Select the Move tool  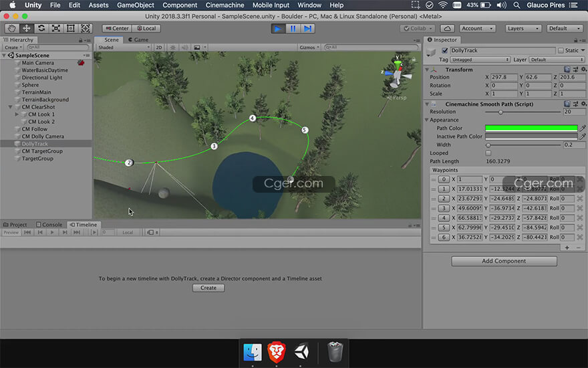tap(26, 29)
